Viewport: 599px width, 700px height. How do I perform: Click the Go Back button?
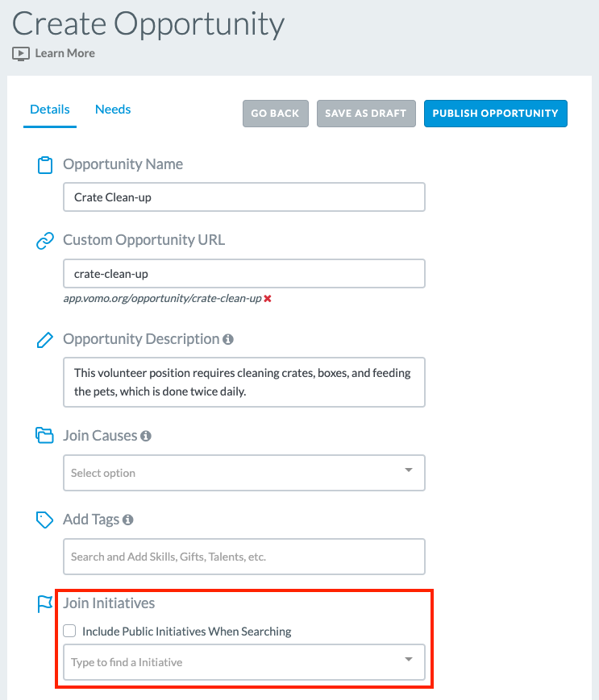coord(275,114)
